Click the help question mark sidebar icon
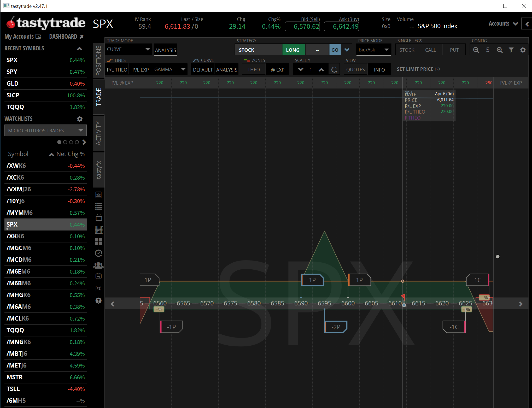This screenshot has width=532, height=408. click(98, 300)
